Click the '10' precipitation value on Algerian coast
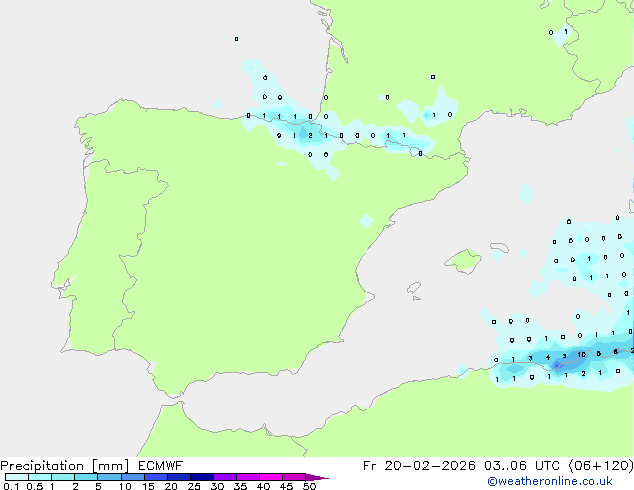 click(x=581, y=355)
